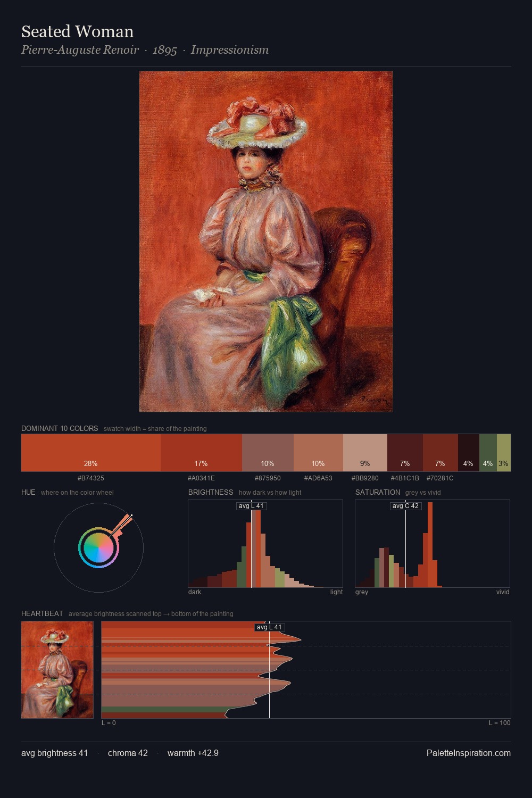Click the "light" axis label under Brightness
The width and height of the screenshot is (532, 798).
(336, 592)
